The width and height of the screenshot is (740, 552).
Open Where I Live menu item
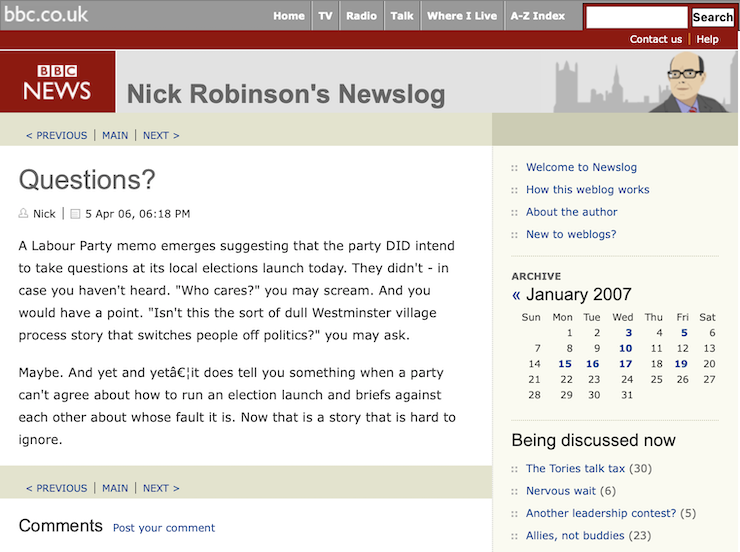click(x=462, y=16)
